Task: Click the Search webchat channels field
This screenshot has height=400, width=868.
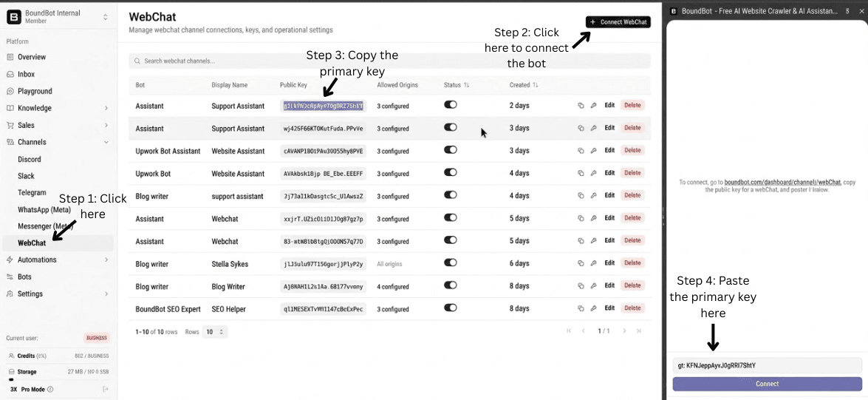Action: tap(389, 61)
